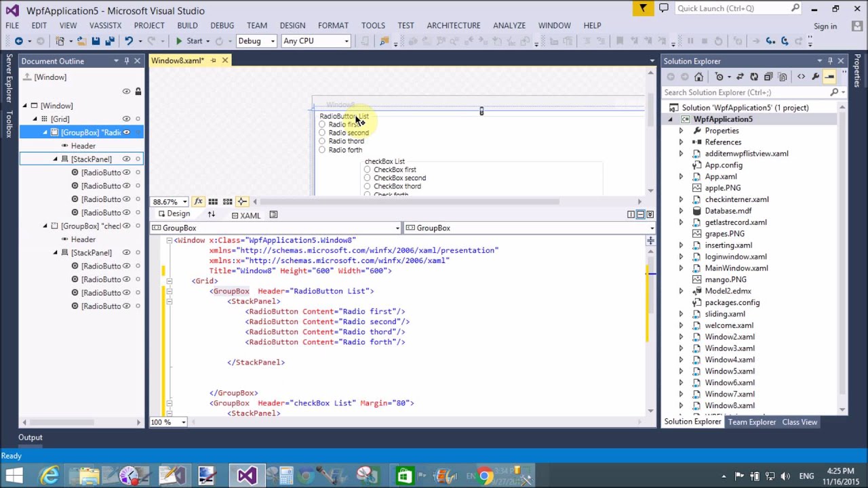Toggle snapping to snaplines icon in designer
The image size is (868, 488).
[x=242, y=201]
